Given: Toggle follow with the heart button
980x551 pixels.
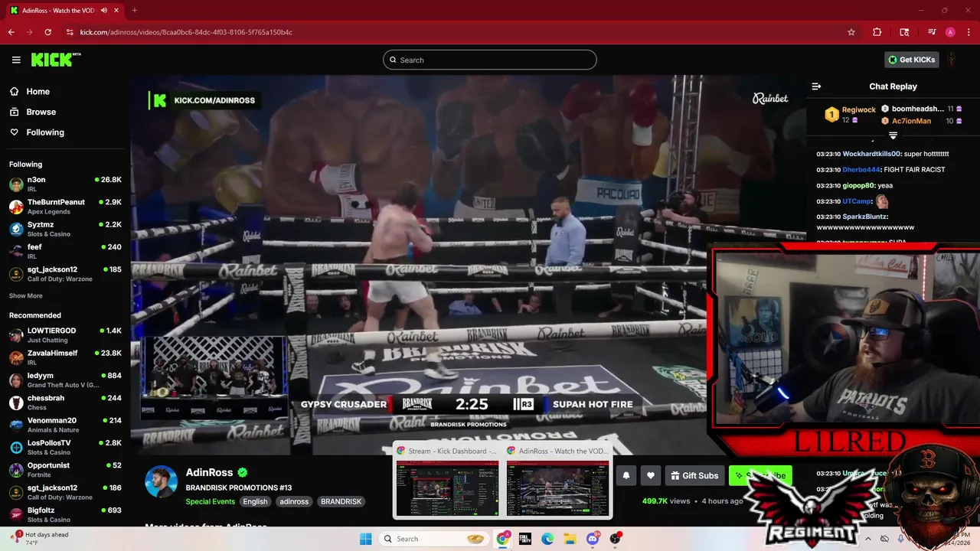Looking at the screenshot, I should coord(651,475).
